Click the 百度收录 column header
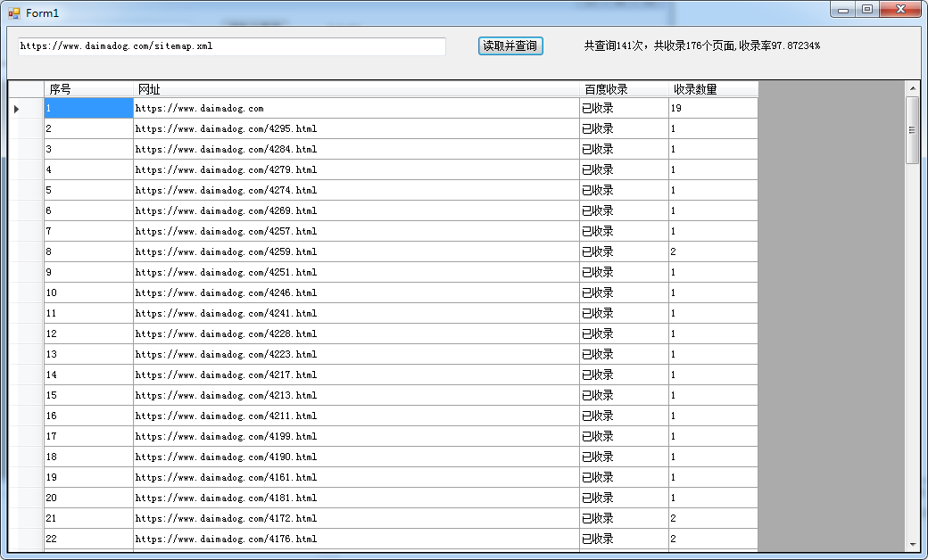928x560 pixels. (x=625, y=89)
